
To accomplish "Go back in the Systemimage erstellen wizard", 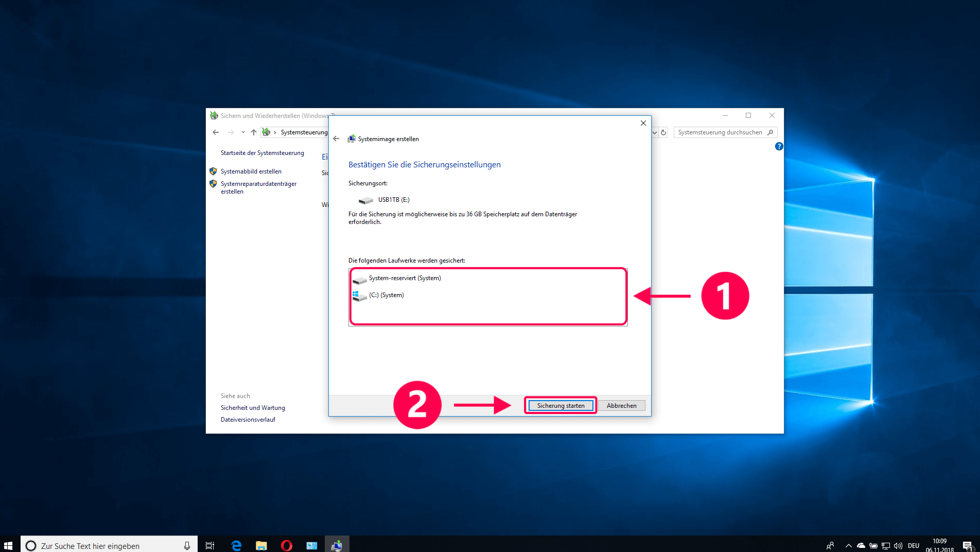I will (x=336, y=139).
